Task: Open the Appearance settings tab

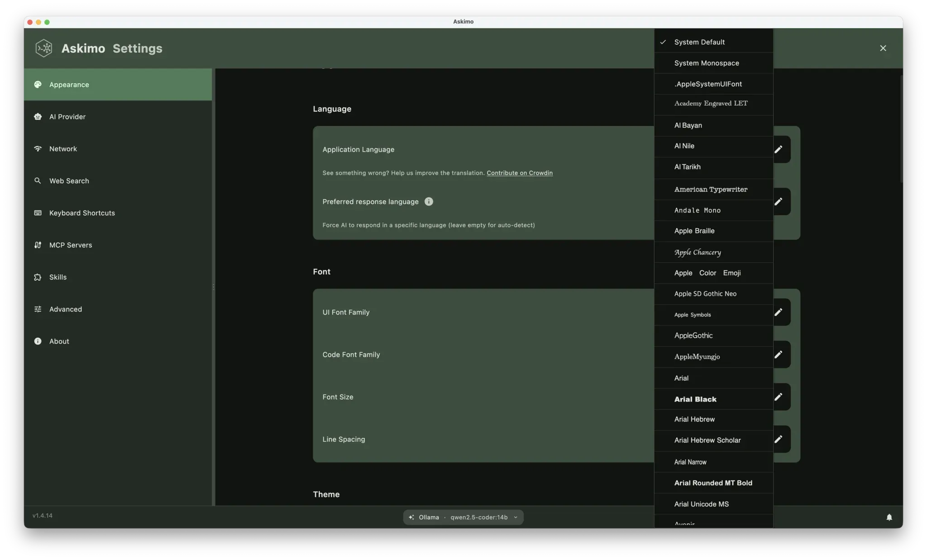Action: pyautogui.click(x=118, y=85)
